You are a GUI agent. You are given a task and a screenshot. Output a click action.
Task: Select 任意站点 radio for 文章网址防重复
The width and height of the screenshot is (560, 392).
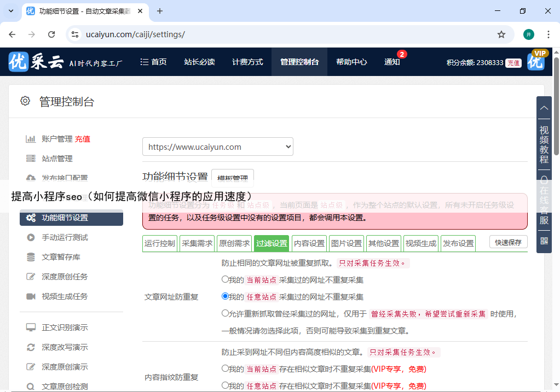tap(225, 296)
